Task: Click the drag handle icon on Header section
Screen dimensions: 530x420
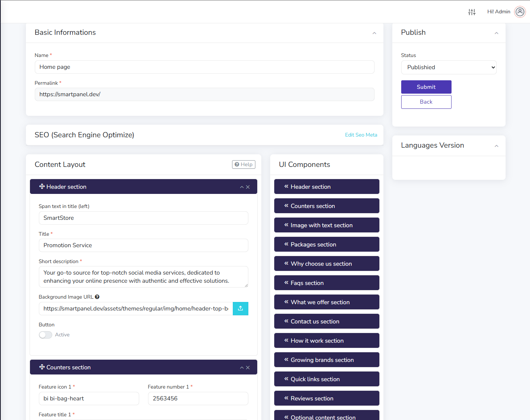Action: click(x=42, y=187)
